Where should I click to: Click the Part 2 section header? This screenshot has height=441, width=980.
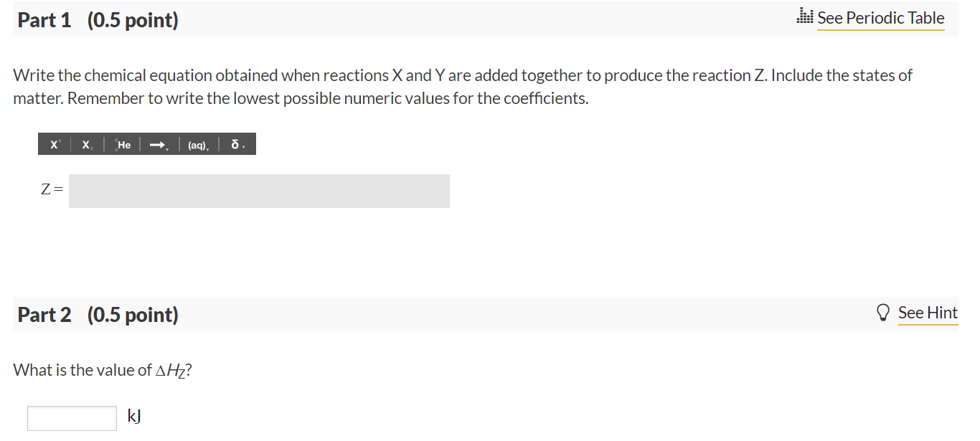click(98, 315)
